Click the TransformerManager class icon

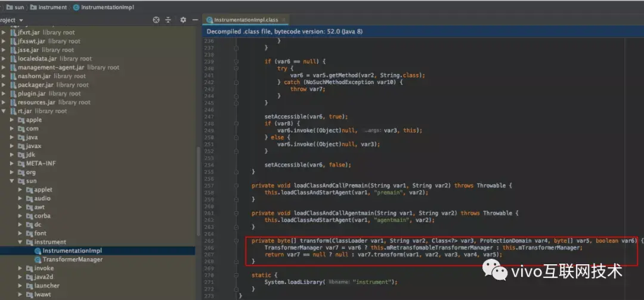click(x=38, y=259)
